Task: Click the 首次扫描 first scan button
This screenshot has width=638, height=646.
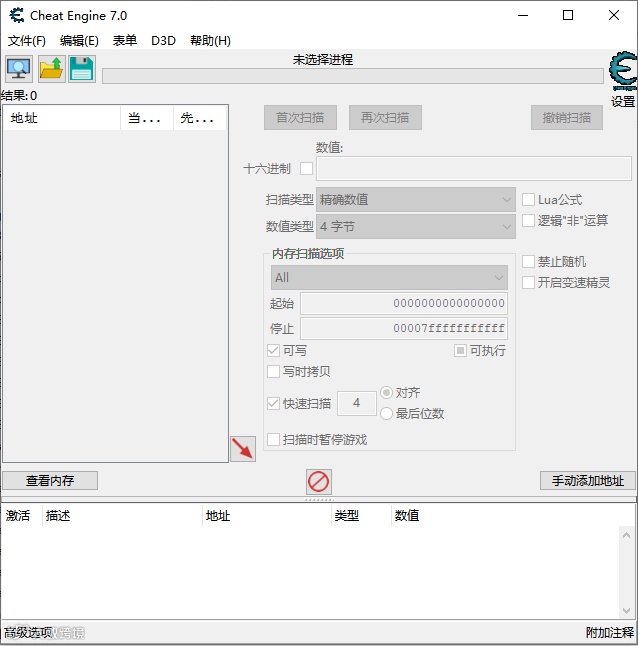Action: coord(300,117)
